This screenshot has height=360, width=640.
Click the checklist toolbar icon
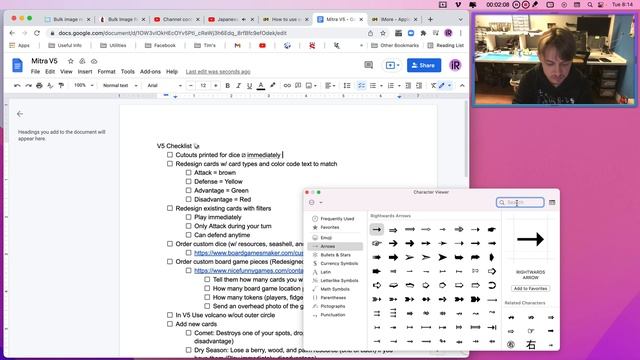coord(361,86)
